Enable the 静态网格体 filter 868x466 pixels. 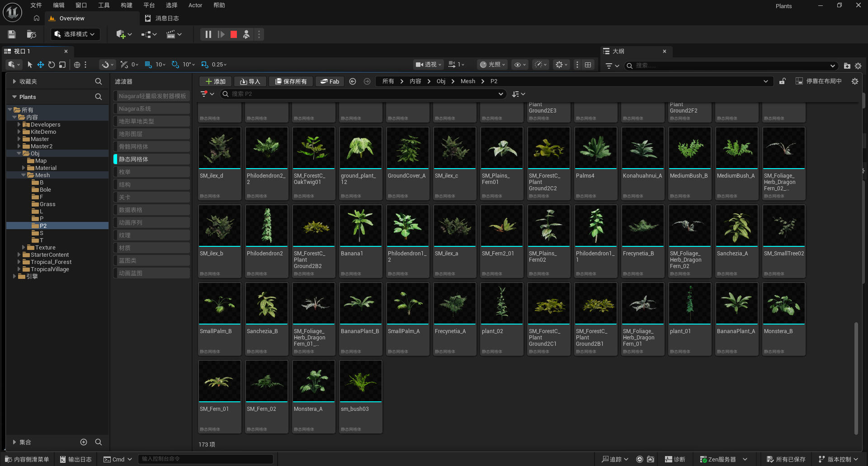(x=151, y=159)
